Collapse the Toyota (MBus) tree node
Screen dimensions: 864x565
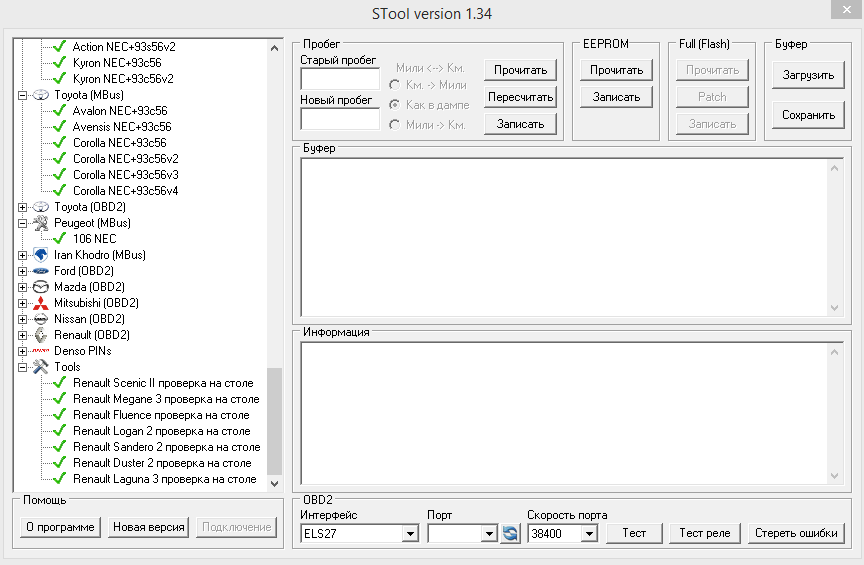(23, 95)
